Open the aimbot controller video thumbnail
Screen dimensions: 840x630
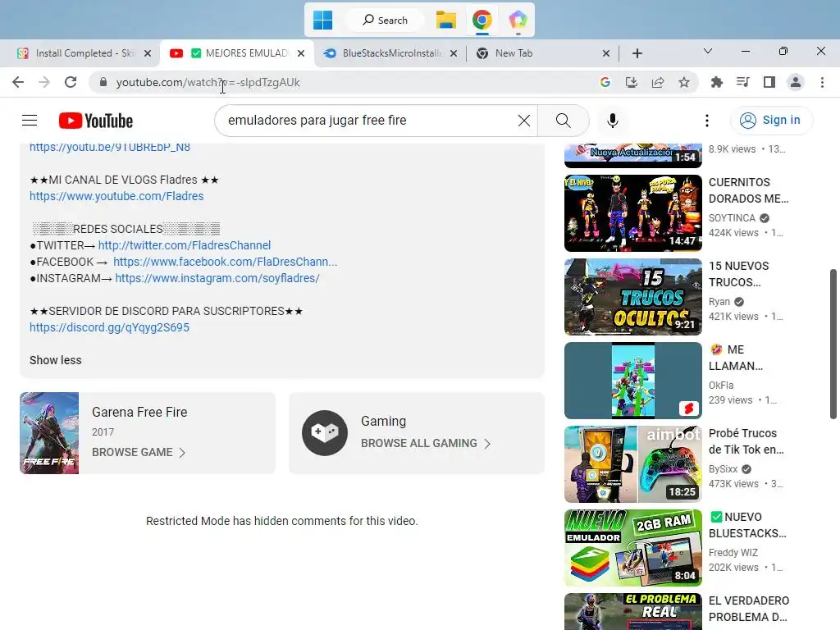coord(632,464)
